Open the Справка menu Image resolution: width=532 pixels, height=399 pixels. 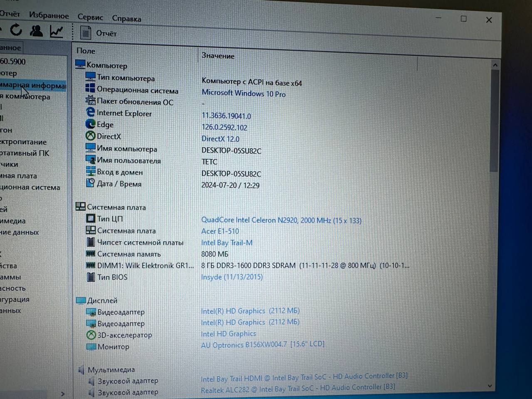tap(126, 18)
